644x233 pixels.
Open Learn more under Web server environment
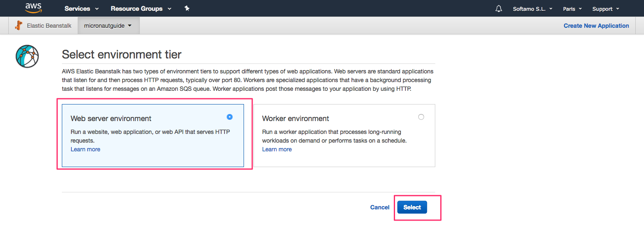(x=85, y=149)
